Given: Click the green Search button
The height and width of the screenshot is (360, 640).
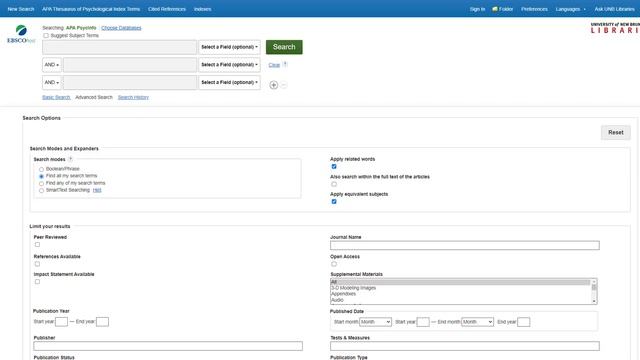Looking at the screenshot, I should (x=284, y=47).
